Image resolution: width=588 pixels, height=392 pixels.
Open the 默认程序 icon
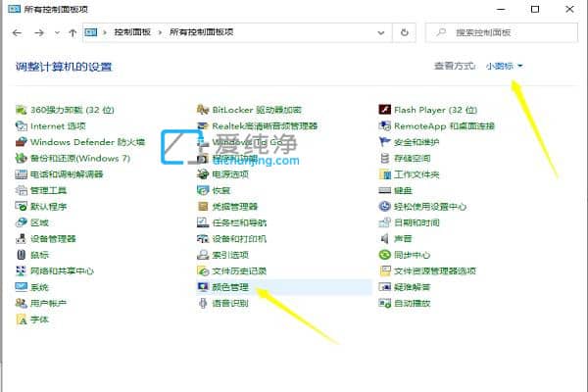pyautogui.click(x=21, y=207)
